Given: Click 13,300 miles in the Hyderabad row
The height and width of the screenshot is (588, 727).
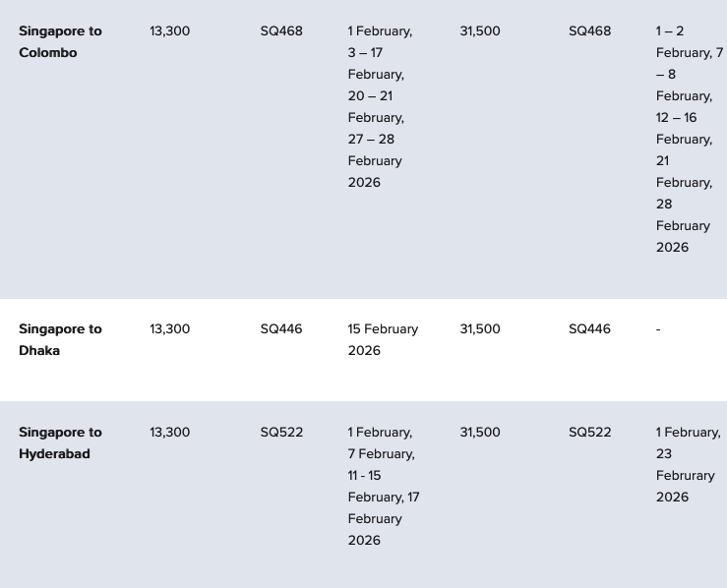Looking at the screenshot, I should point(170,433).
